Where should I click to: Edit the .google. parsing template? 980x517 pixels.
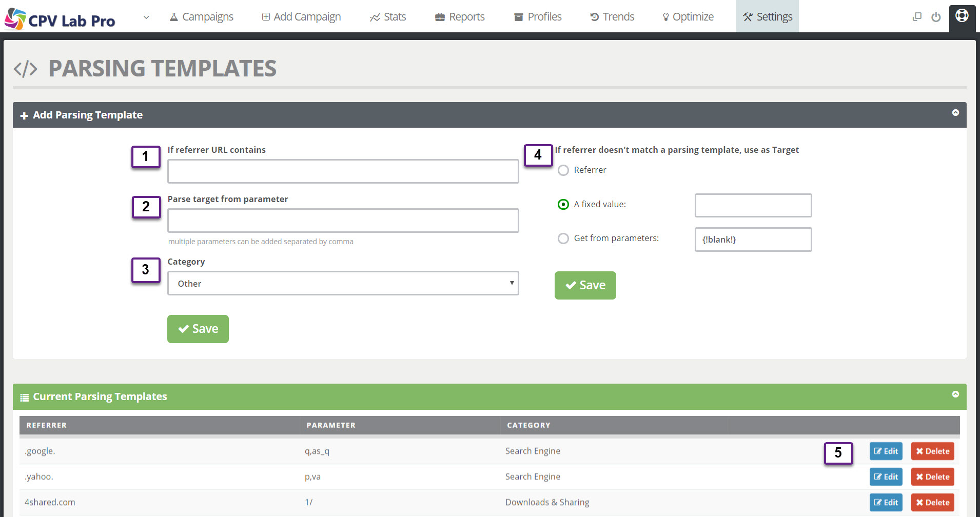point(886,451)
